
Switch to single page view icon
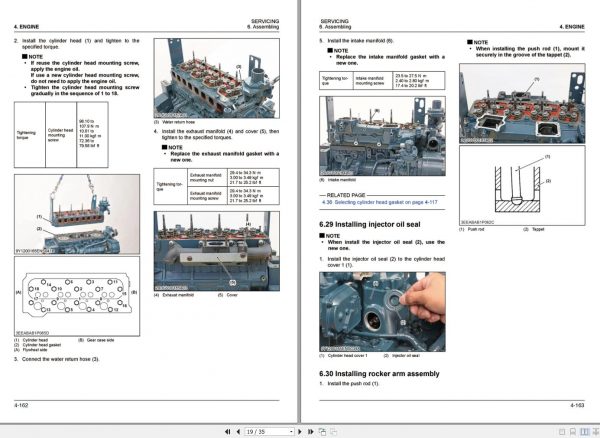coord(562,432)
